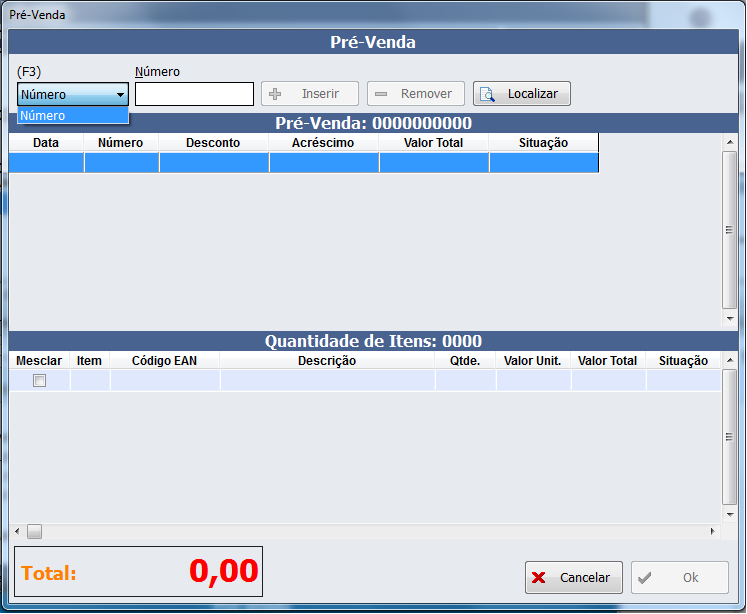Click the red X icon on Cancelar
Image resolution: width=747 pixels, height=614 pixels.
point(539,577)
